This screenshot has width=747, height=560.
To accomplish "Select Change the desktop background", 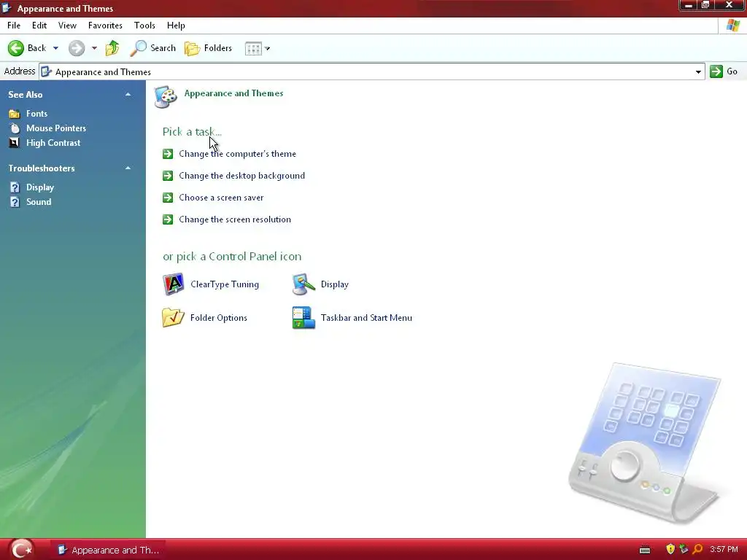I will tap(241, 176).
